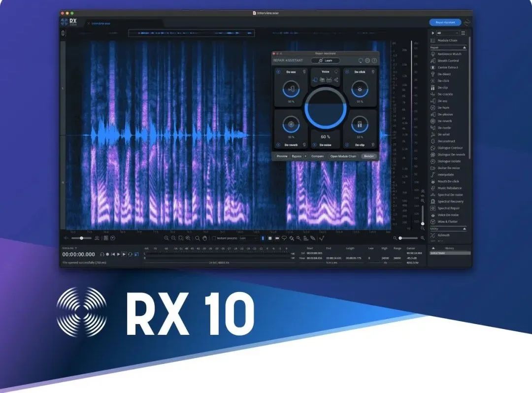Toggle the De-ess power button in Repair Assistant
This screenshot has height=393, width=532.
coord(278,72)
